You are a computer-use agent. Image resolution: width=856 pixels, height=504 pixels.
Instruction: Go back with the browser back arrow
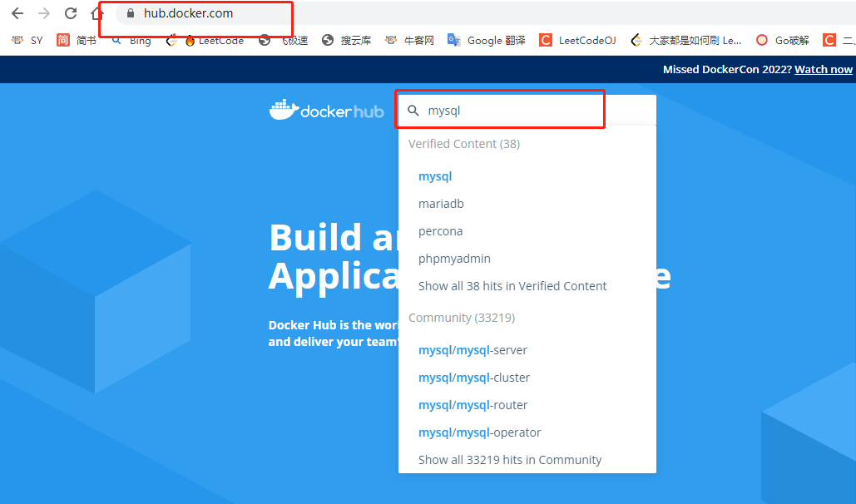[17, 13]
